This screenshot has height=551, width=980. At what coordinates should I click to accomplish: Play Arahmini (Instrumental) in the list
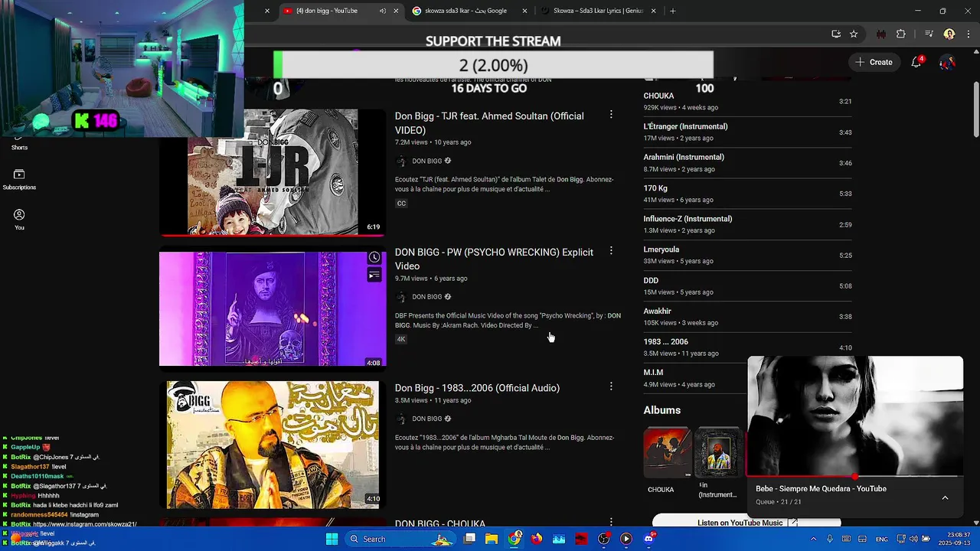tap(747, 163)
